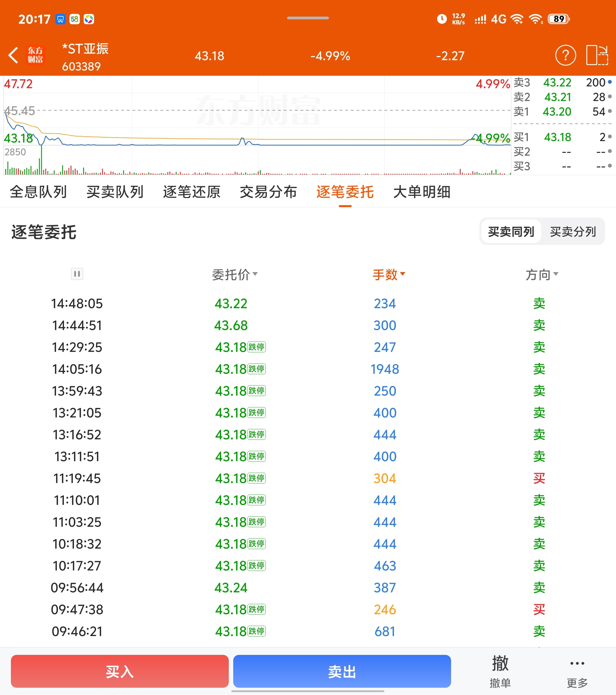This screenshot has width=616, height=695.
Task: Tap the back arrow icon
Action: click(x=13, y=55)
